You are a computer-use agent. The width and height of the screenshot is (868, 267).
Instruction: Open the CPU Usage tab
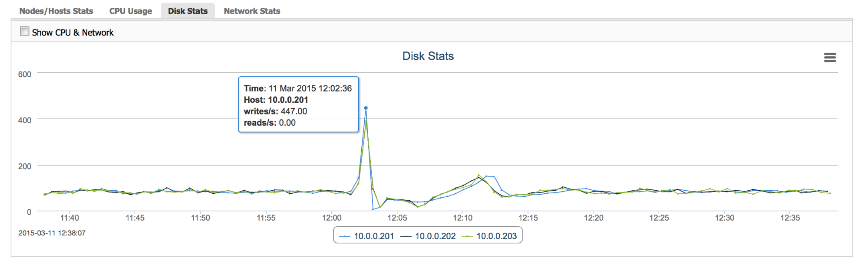131,11
